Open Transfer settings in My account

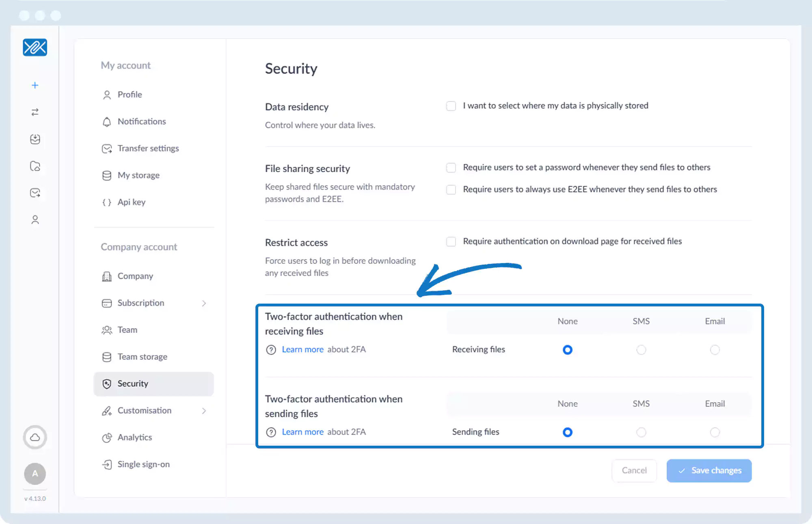(x=148, y=149)
